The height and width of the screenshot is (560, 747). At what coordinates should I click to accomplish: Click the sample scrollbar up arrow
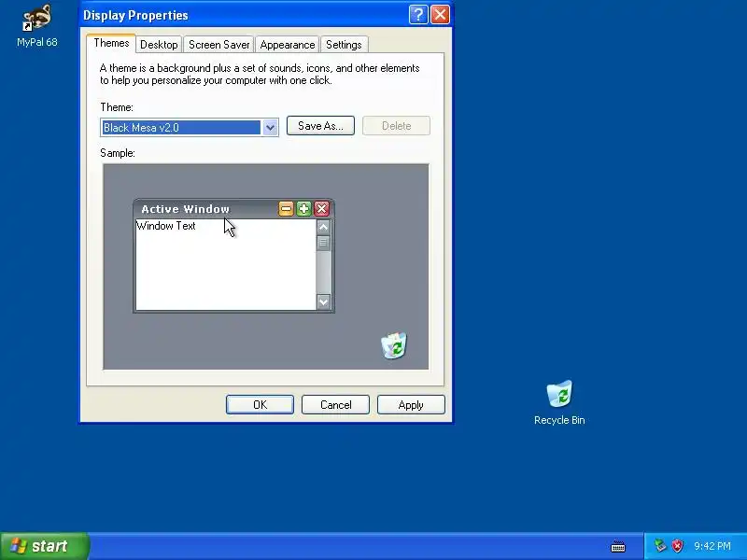point(323,227)
